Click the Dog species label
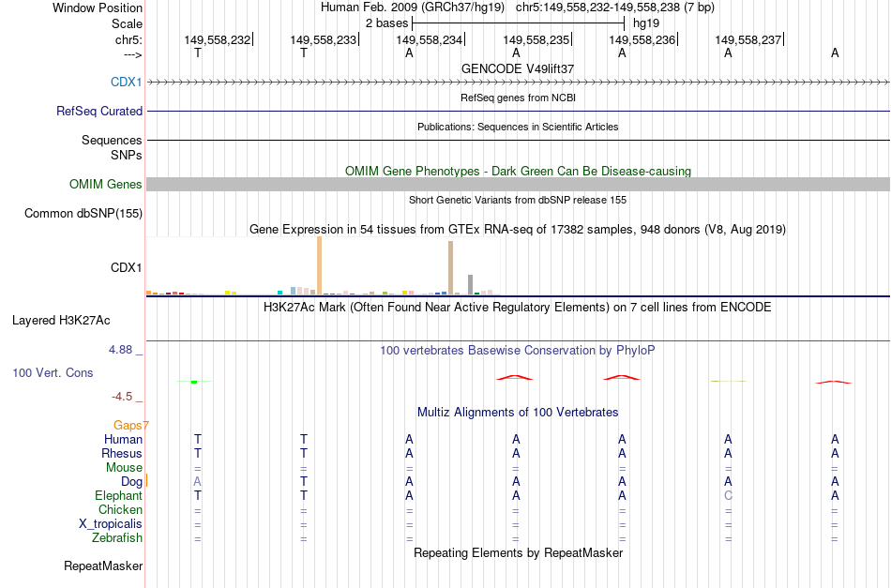 (131, 482)
